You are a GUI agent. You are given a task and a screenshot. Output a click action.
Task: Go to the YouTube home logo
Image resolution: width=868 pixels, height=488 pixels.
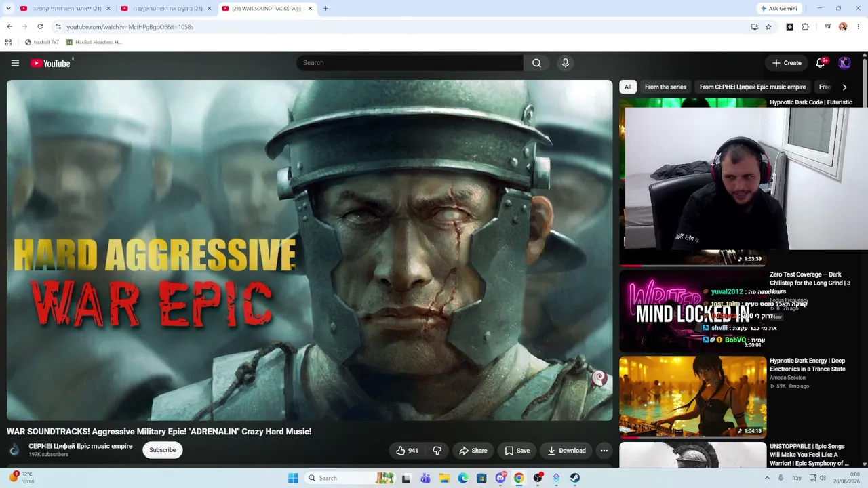[x=51, y=63]
